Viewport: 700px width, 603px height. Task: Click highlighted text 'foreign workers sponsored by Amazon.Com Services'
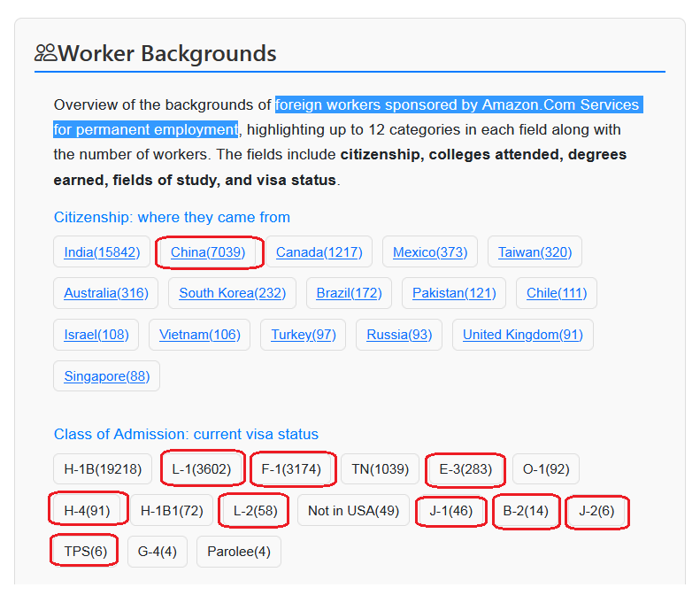[x=459, y=104]
